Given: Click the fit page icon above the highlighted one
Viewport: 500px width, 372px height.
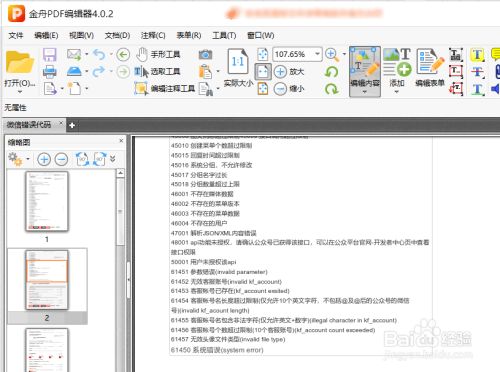Looking at the screenshot, I should [x=263, y=54].
